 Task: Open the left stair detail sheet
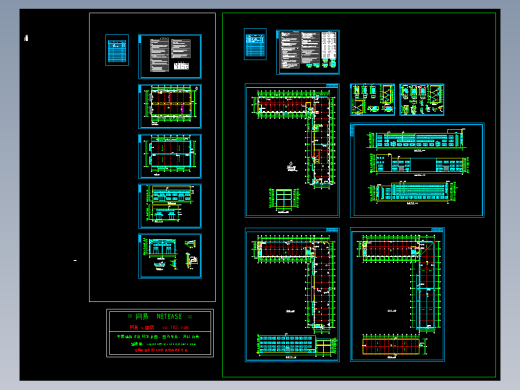point(372,100)
